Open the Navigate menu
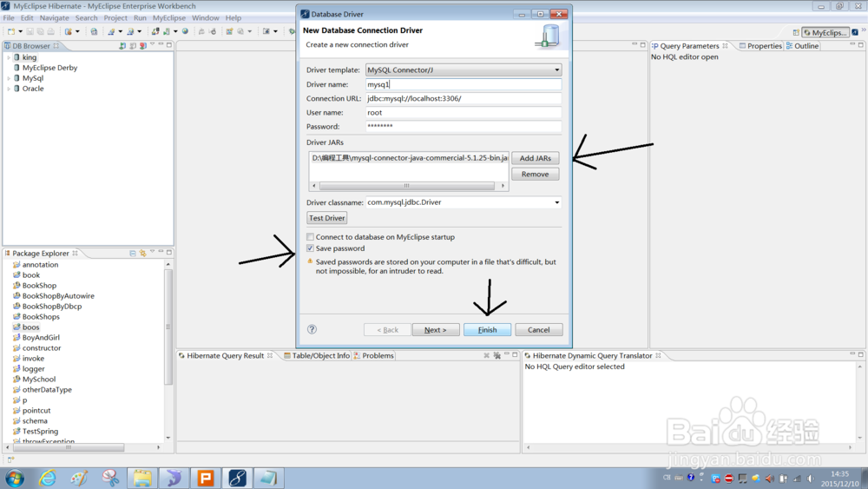 pos(54,17)
